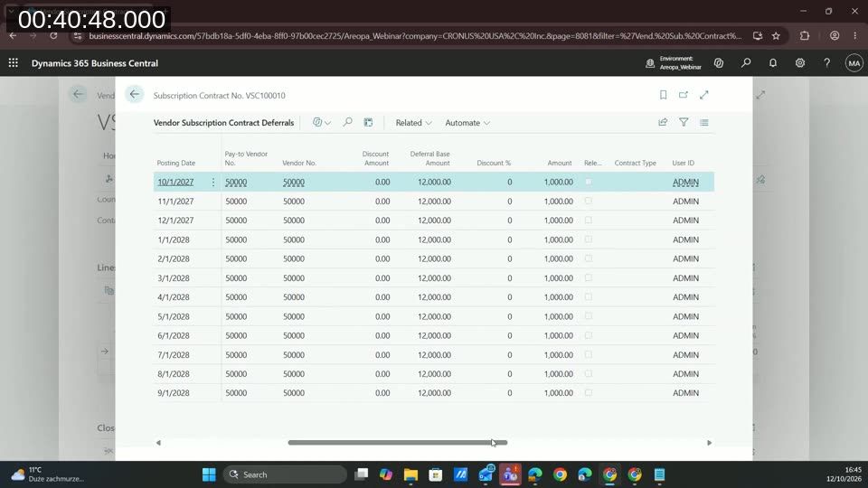The width and height of the screenshot is (868, 488).
Task: Expand the Related menu
Action: (x=413, y=123)
